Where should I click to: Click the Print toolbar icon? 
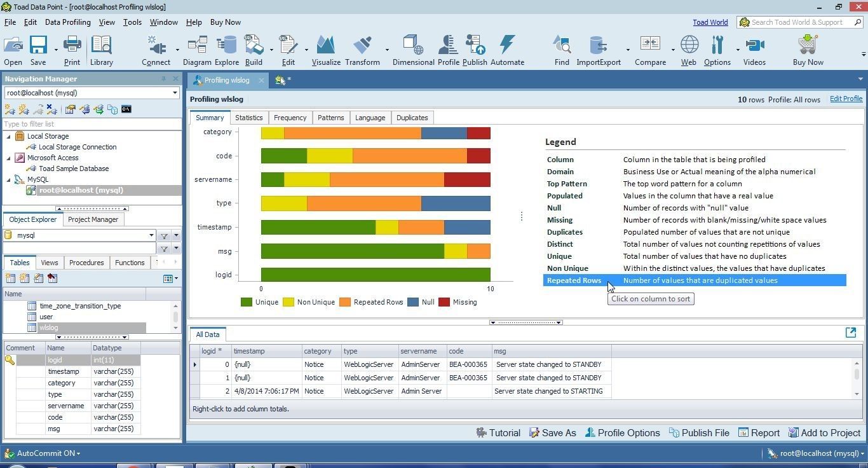(x=72, y=45)
